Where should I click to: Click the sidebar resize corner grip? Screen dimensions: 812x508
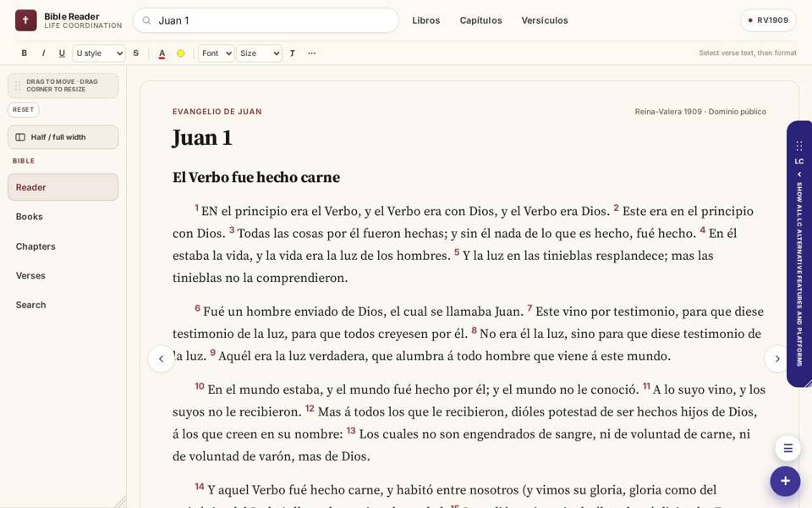pyautogui.click(x=121, y=502)
